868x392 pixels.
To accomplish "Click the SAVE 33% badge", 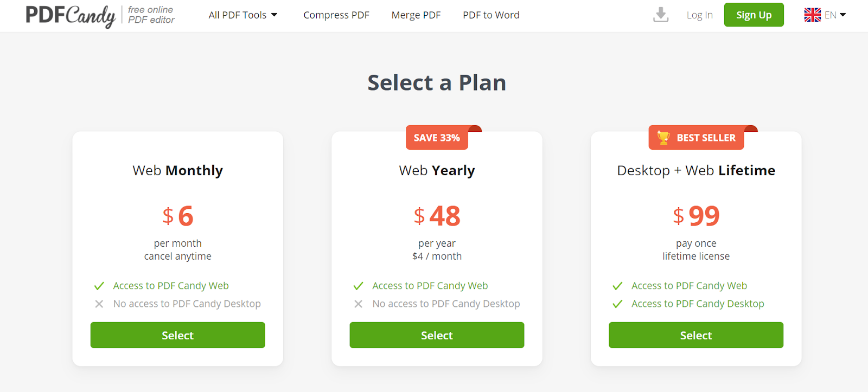I will tap(437, 138).
